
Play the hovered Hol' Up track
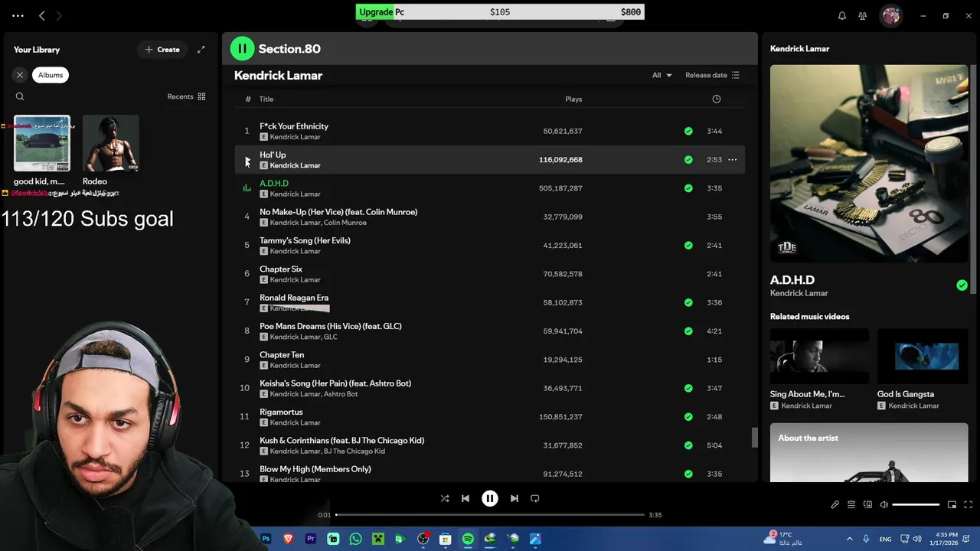[247, 160]
